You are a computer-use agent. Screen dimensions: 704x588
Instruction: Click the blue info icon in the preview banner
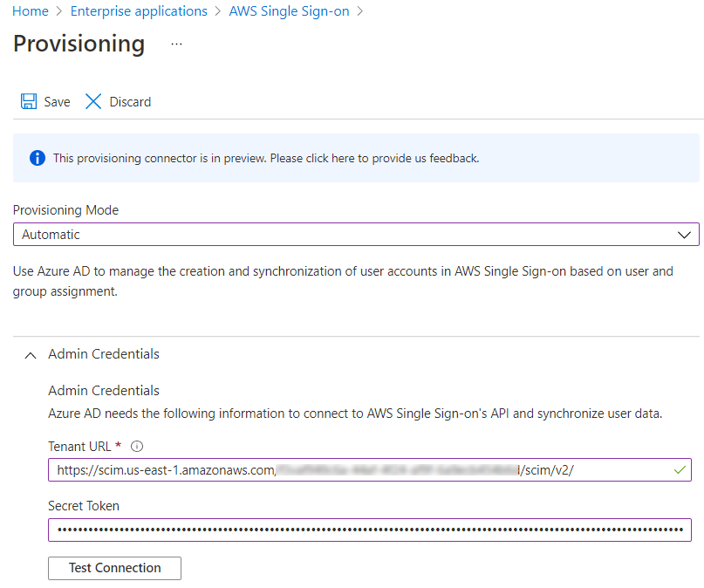pyautogui.click(x=37, y=158)
